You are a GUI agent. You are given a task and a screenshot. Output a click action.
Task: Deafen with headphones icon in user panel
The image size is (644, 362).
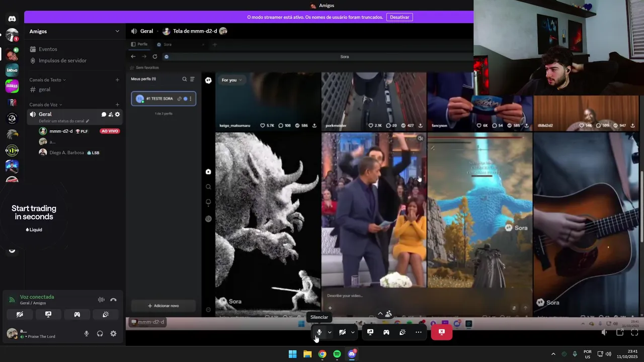click(x=100, y=333)
